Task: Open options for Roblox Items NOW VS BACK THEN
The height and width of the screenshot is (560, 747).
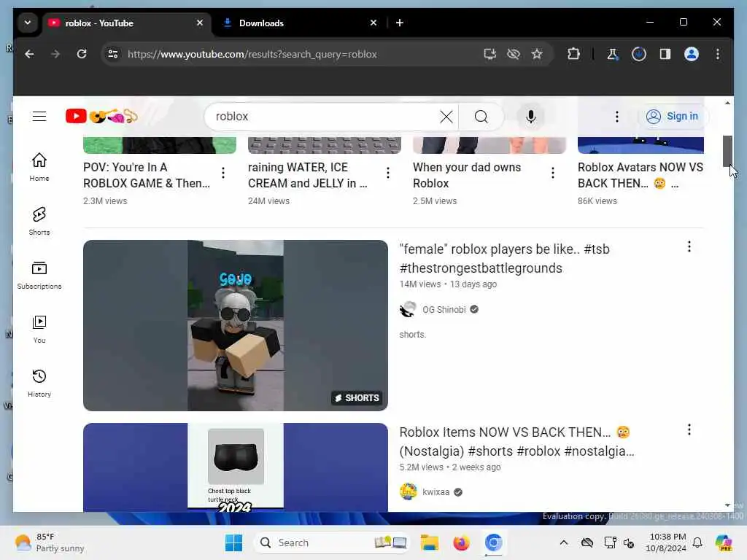Action: point(689,429)
